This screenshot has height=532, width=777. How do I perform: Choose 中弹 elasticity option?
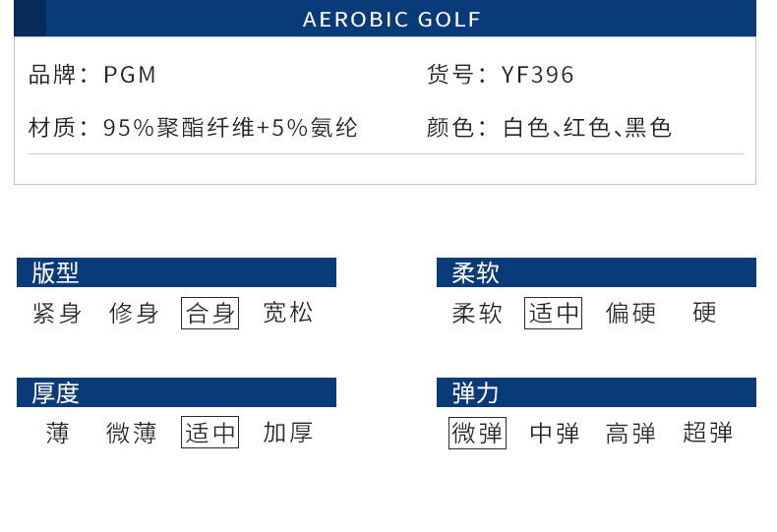[x=554, y=433]
